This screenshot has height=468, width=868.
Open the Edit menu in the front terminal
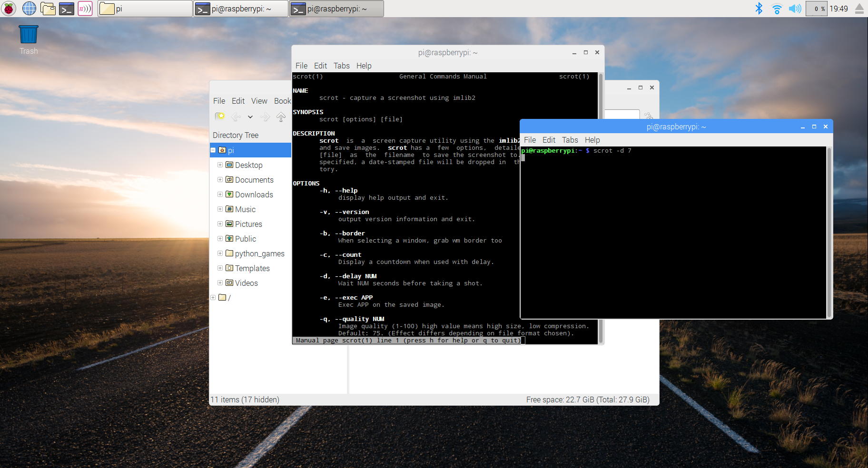[x=548, y=140]
